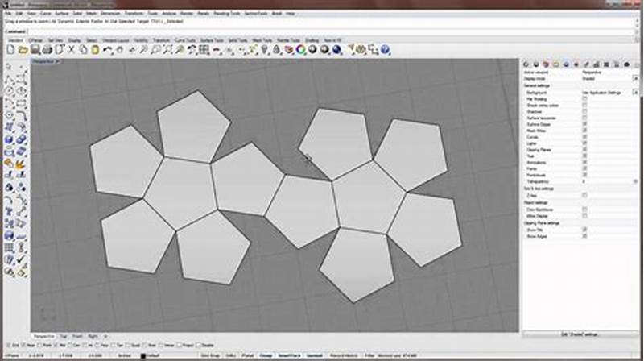
Task: Toggle Grid Snap in status bar
Action: [x=210, y=355]
